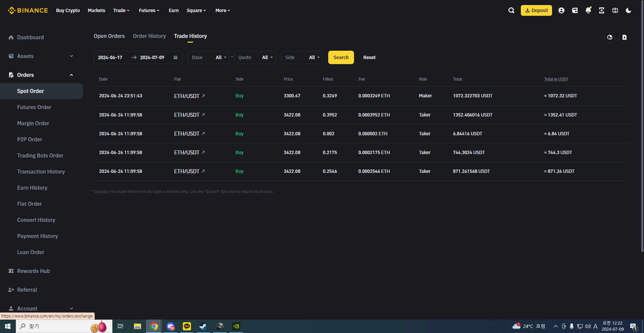
Task: Open the More dropdown menu
Action: [223, 10]
